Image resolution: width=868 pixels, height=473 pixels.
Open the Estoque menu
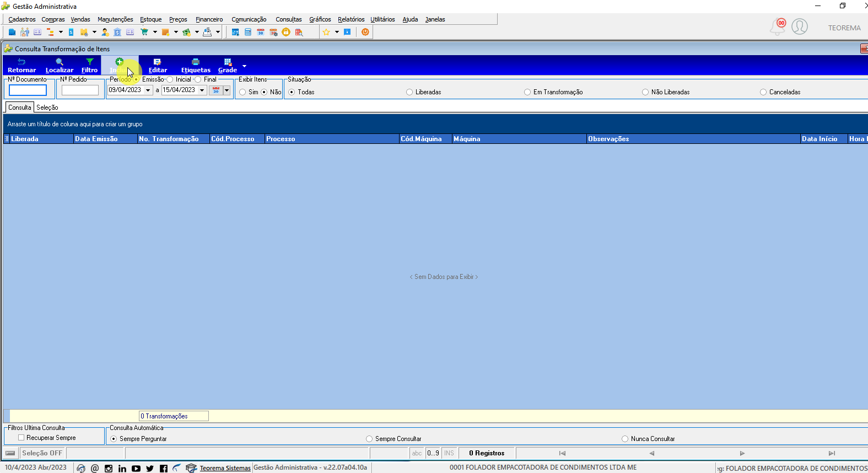pos(150,19)
